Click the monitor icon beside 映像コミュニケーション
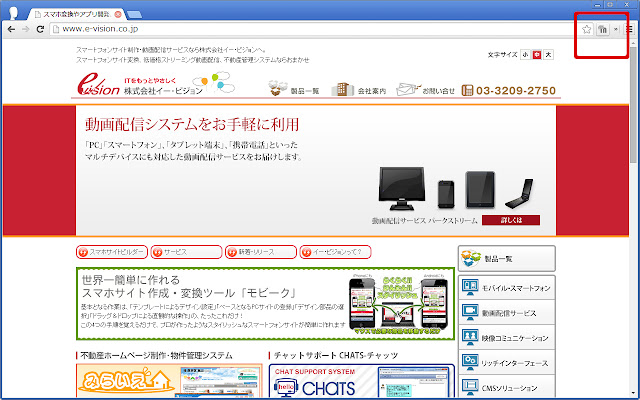The height and width of the screenshot is (400, 640). (x=470, y=337)
